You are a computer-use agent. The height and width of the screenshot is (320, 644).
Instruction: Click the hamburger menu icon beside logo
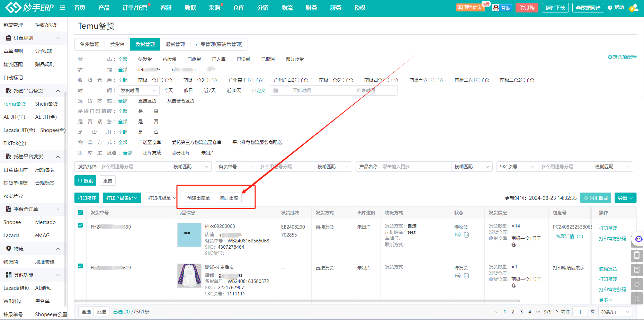click(x=62, y=8)
